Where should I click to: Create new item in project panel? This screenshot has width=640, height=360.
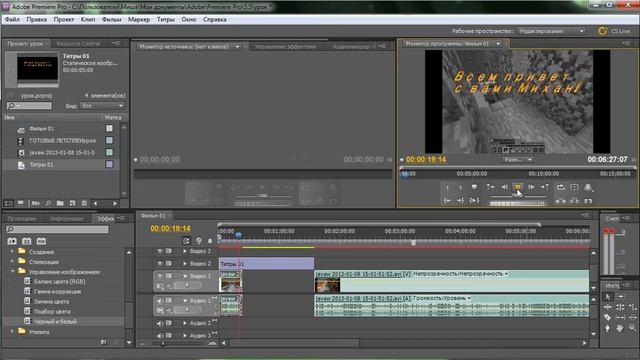[72, 203]
